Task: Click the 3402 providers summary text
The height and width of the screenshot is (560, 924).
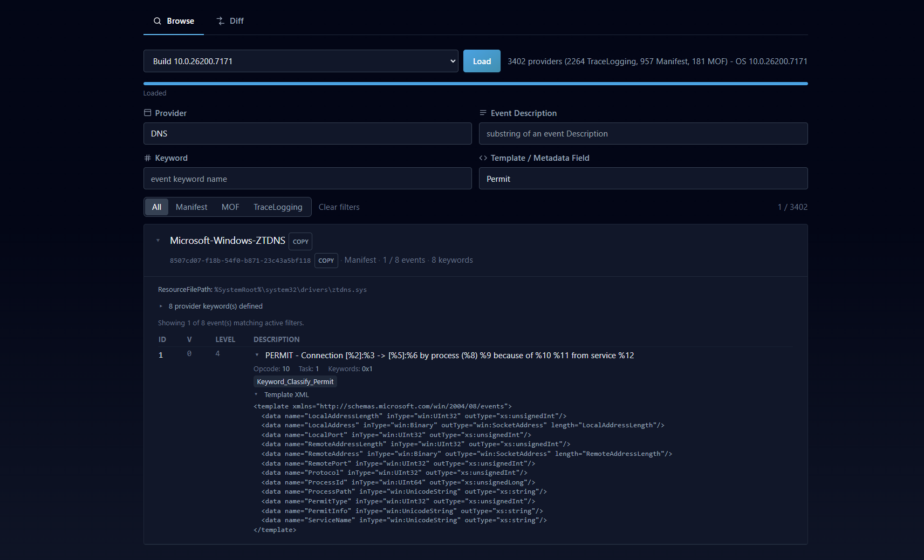Action: pyautogui.click(x=657, y=62)
